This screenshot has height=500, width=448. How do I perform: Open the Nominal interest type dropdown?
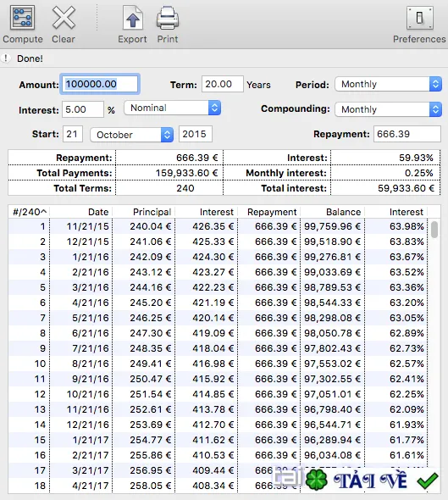point(173,108)
